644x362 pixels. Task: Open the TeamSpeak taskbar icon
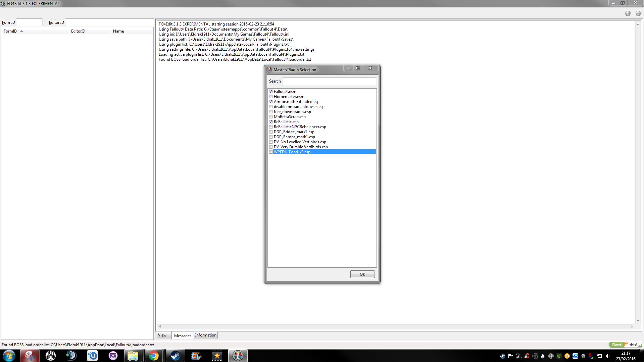pos(71,356)
